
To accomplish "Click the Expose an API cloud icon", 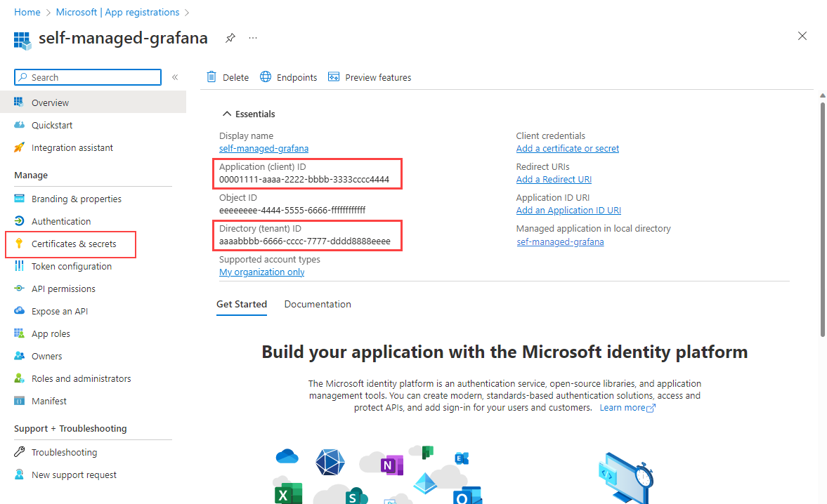I will (x=19, y=311).
